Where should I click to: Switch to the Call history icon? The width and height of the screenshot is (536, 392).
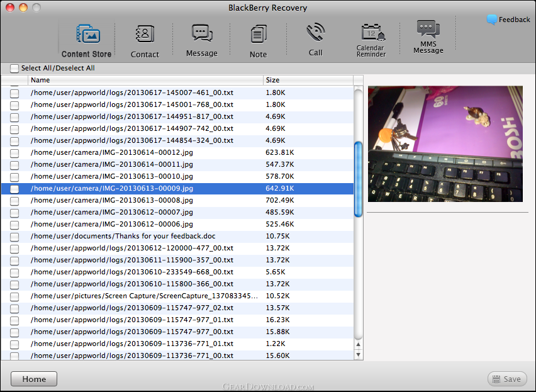coord(315,33)
